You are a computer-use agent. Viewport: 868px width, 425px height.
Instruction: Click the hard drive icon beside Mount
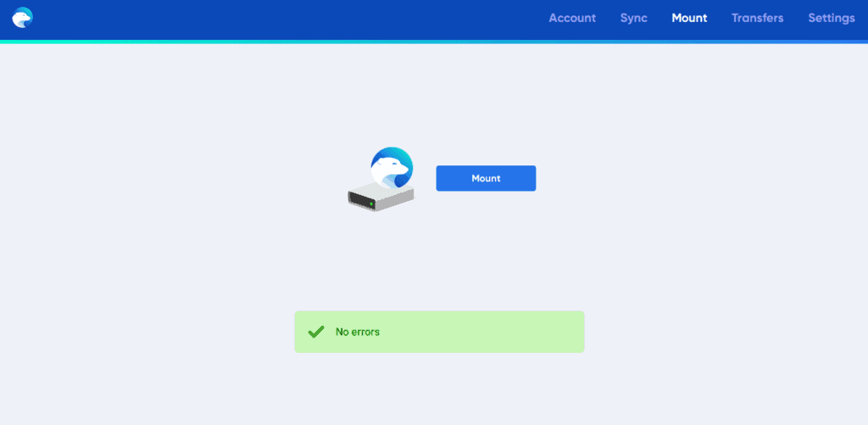(x=381, y=198)
